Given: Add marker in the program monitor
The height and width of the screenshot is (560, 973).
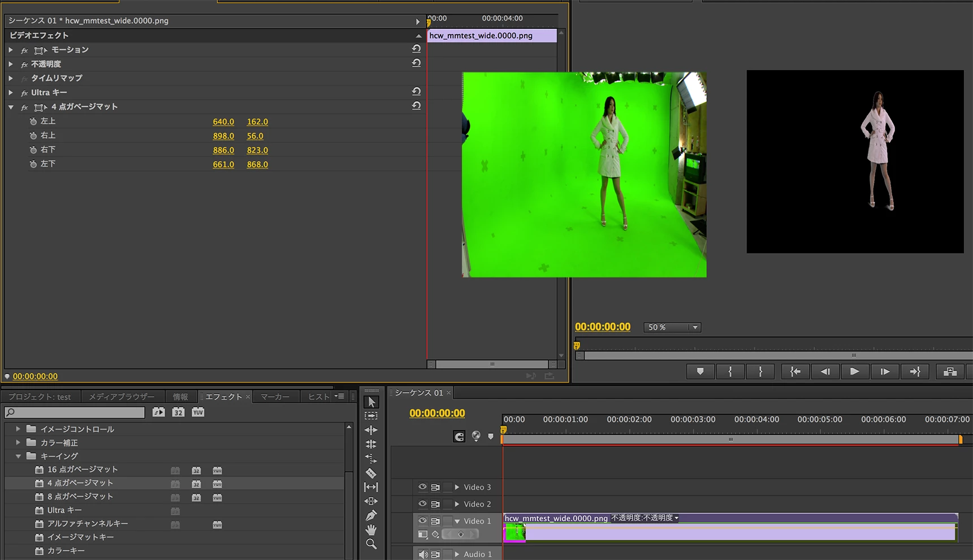Looking at the screenshot, I should click(x=700, y=372).
